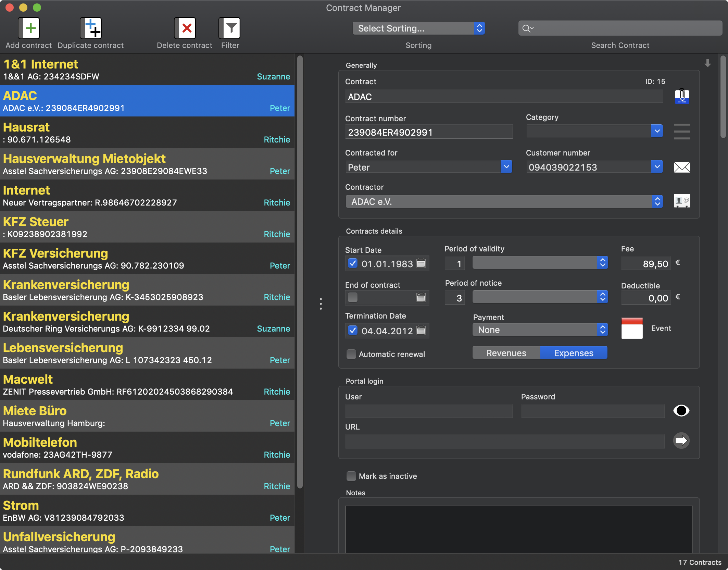
Task: Click the URL field
Action: point(505,441)
